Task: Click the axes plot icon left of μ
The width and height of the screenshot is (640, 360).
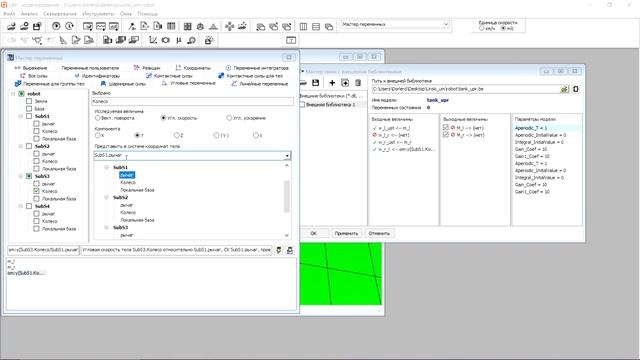Action: [153, 40]
